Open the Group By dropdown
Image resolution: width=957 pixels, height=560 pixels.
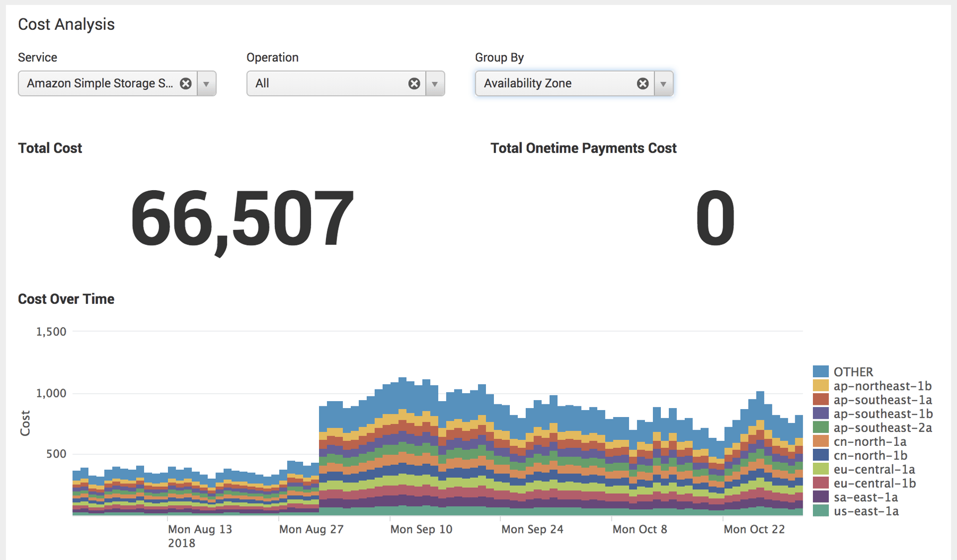[x=664, y=83]
